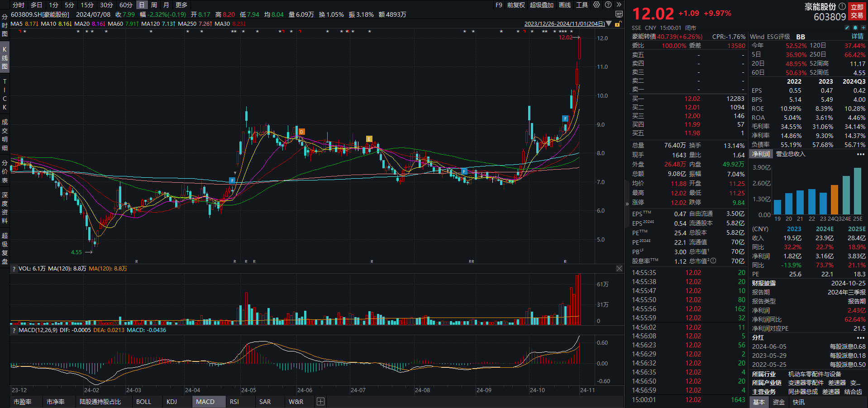
Task: Select the 30分 period
Action: tap(106, 5)
